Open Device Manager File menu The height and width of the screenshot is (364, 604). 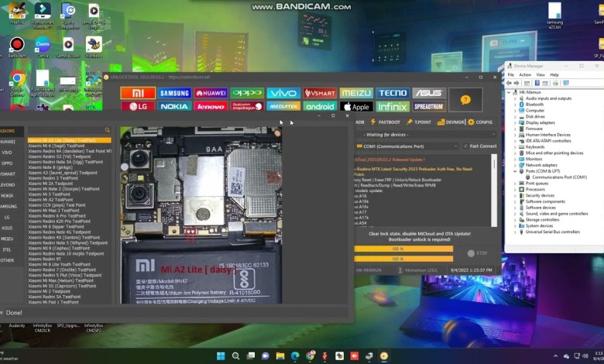[x=511, y=74]
